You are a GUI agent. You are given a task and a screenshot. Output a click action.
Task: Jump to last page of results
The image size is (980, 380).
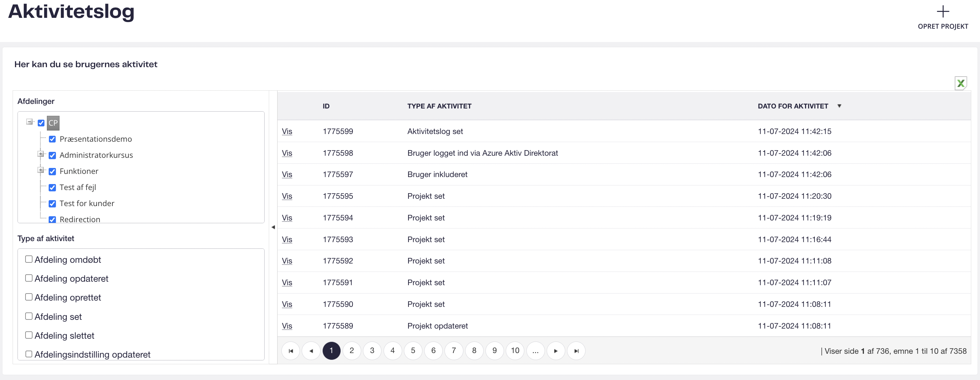pos(576,351)
